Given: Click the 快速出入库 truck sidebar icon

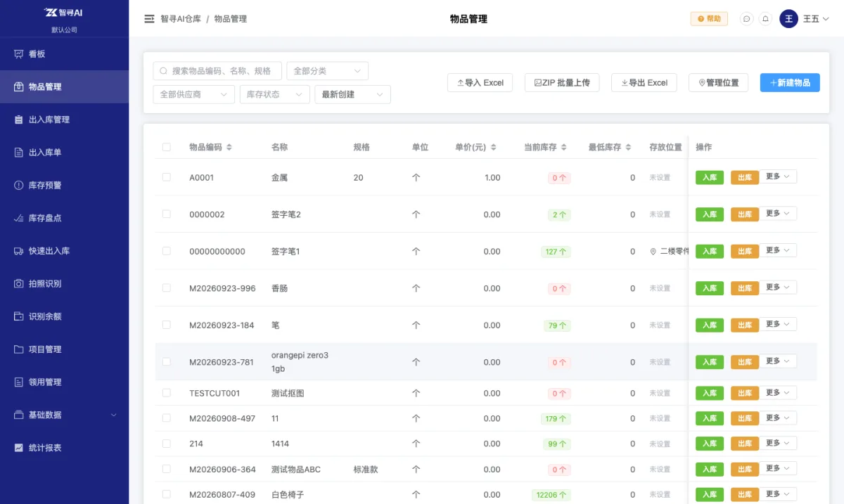Looking at the screenshot, I should coord(19,251).
